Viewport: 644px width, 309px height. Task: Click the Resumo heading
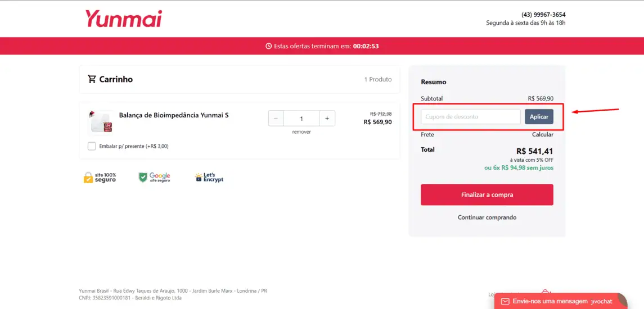coord(433,81)
